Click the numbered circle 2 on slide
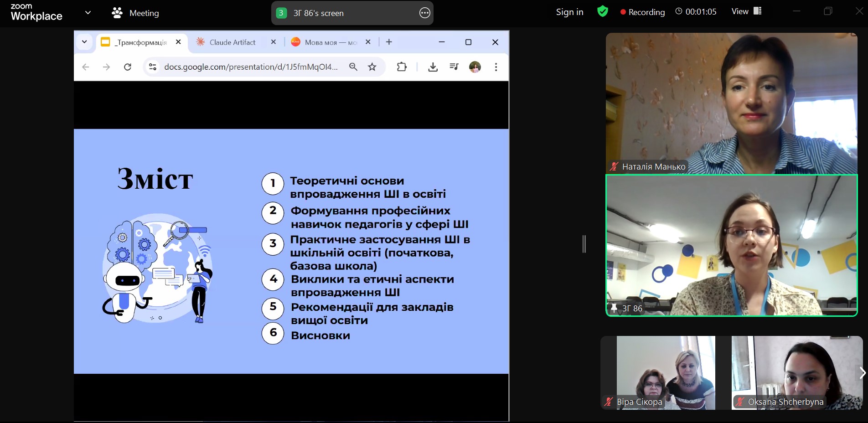 (273, 213)
